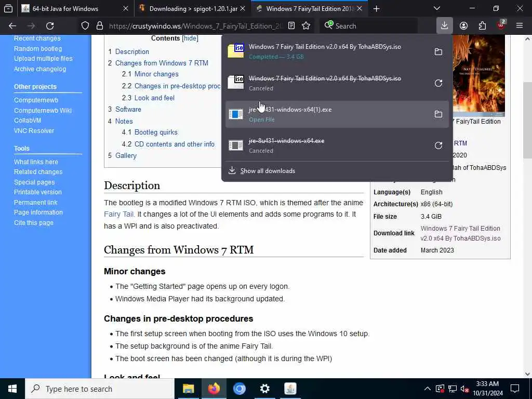Go back with the back arrow button
This screenshot has width=532, height=399.
(x=12, y=26)
